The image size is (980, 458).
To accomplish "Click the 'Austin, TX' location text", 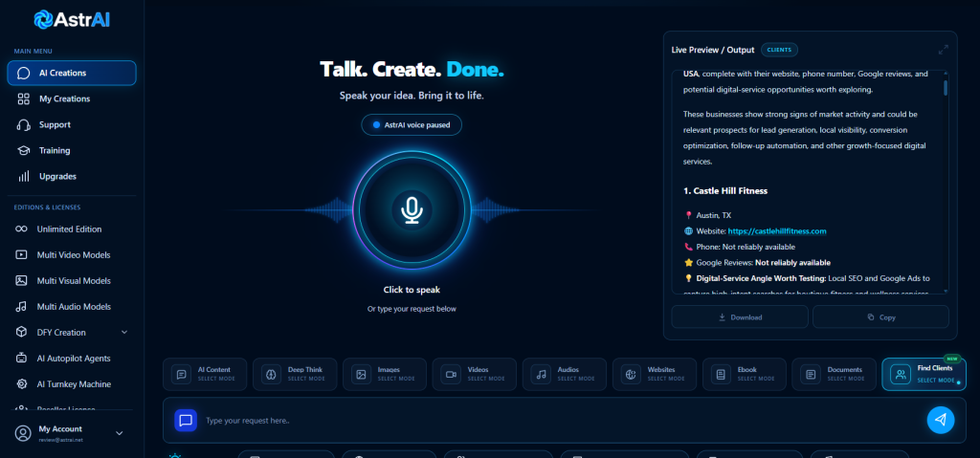I will point(714,215).
